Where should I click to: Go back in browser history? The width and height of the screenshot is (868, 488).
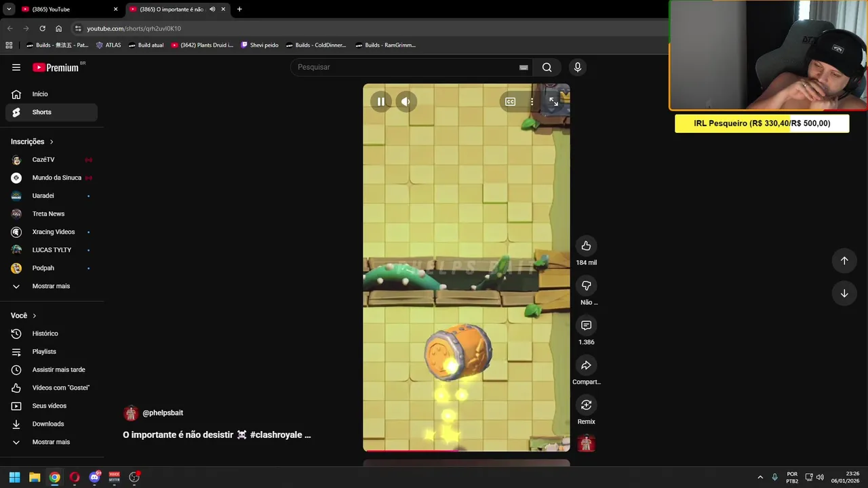coord(9,28)
